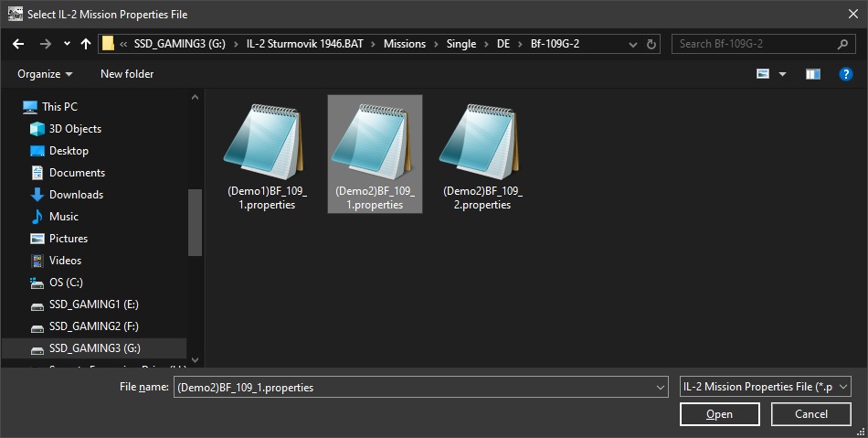
Task: Open the Help question mark
Action: [845, 74]
